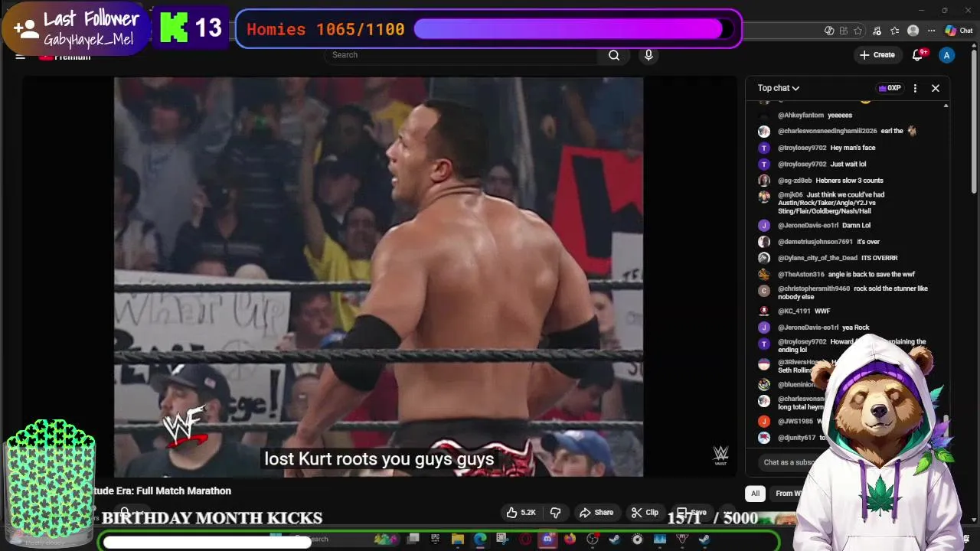Start voice search with microphone icon
Viewport: 980px width, 551px height.
click(x=648, y=55)
